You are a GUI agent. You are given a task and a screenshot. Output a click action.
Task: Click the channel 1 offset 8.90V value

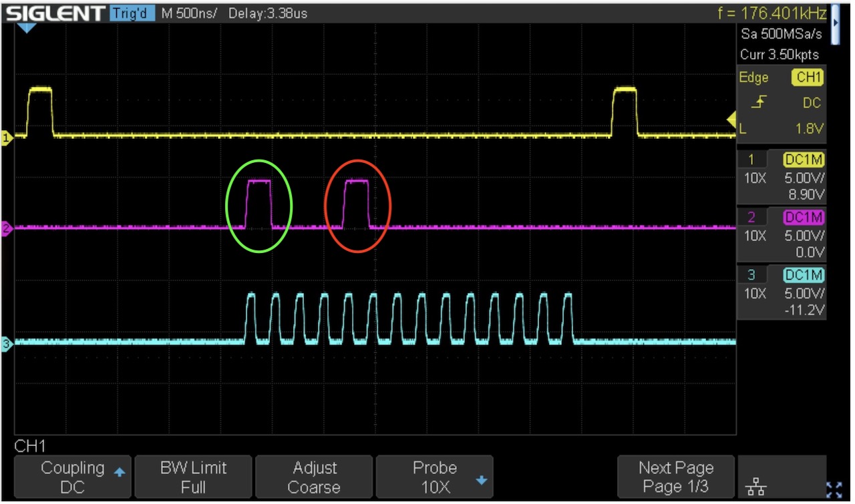pos(806,196)
